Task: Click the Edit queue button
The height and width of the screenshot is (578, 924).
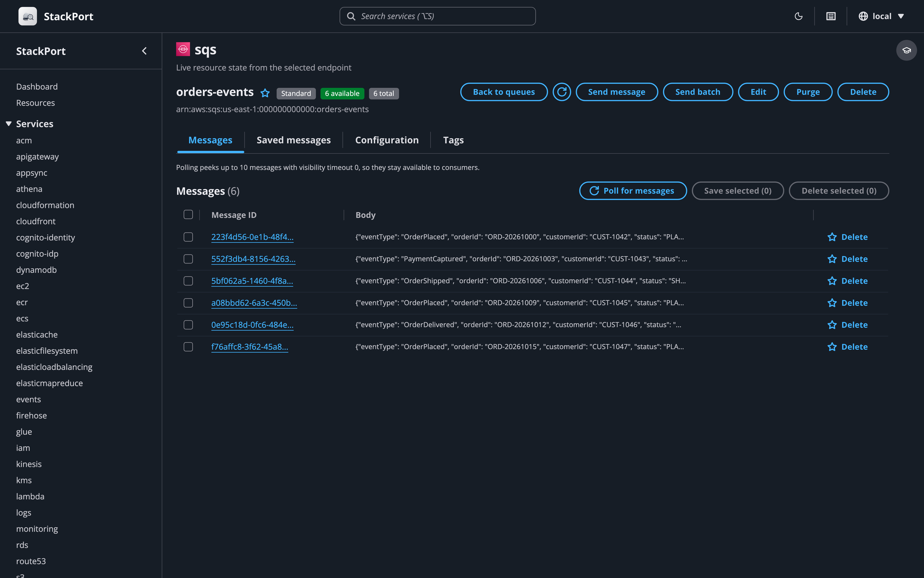Action: click(758, 92)
